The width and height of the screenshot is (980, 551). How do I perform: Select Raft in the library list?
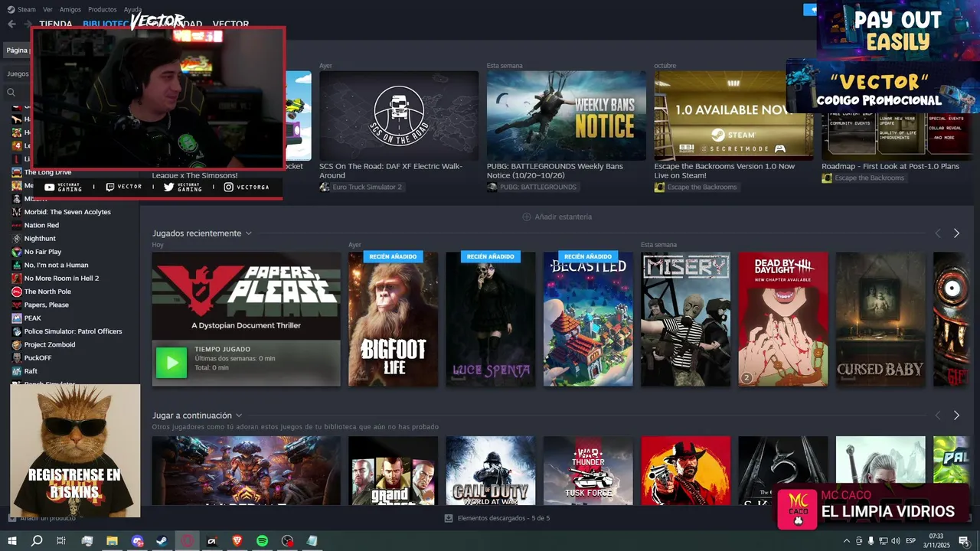[x=31, y=371]
